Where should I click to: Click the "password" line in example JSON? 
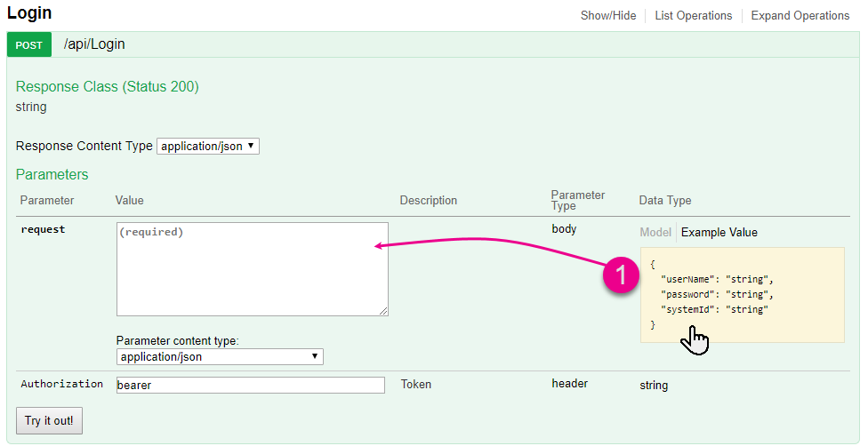coord(717,294)
